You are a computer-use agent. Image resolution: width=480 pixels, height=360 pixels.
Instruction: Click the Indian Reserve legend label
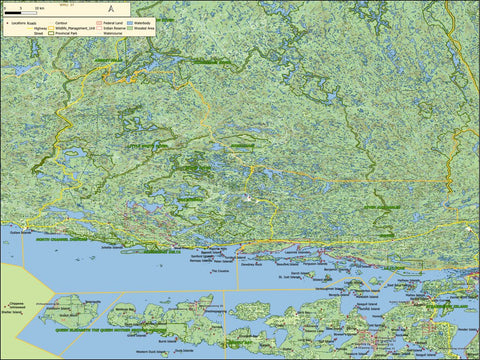point(114,28)
